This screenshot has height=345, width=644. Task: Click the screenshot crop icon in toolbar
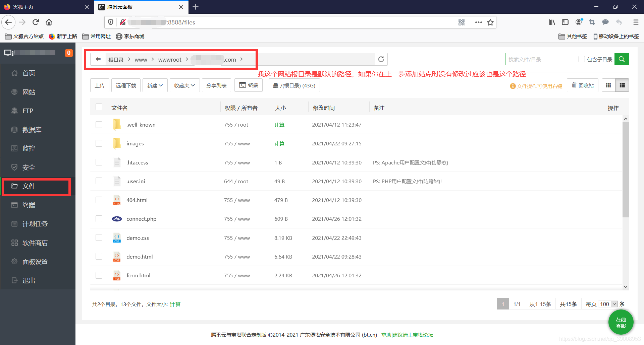(x=592, y=22)
